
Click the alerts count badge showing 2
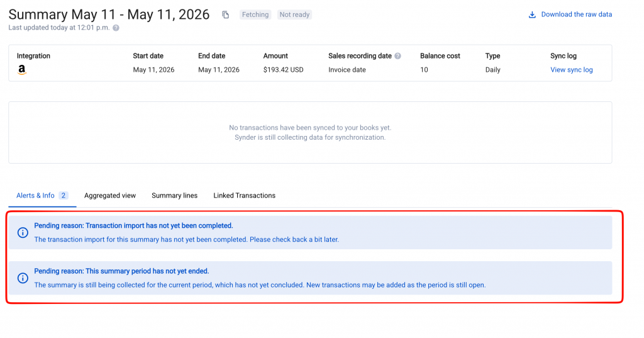coord(64,195)
